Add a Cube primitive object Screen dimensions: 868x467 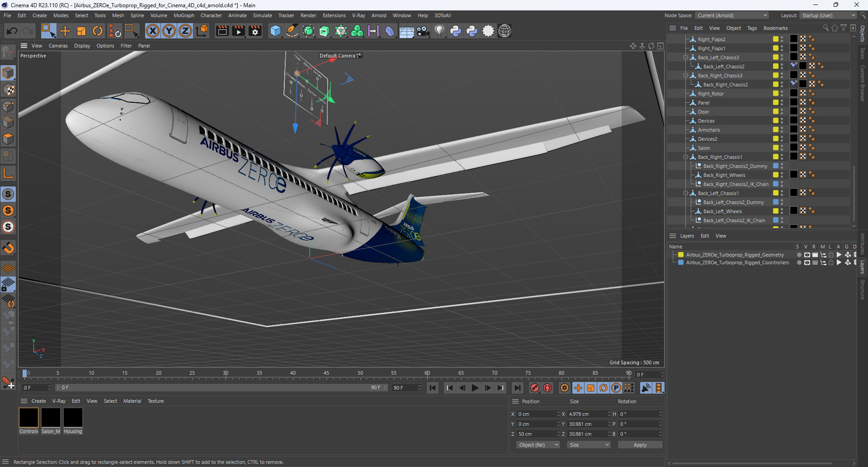pos(275,31)
